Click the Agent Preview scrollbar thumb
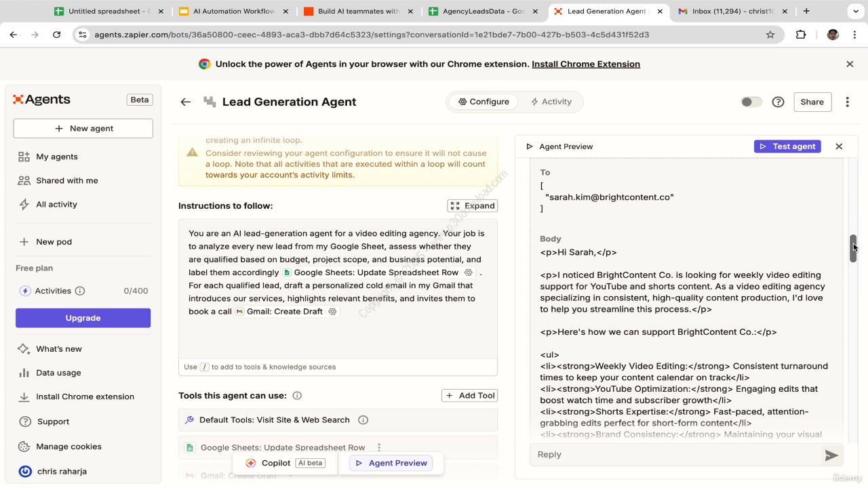868x488 pixels. [x=853, y=249]
